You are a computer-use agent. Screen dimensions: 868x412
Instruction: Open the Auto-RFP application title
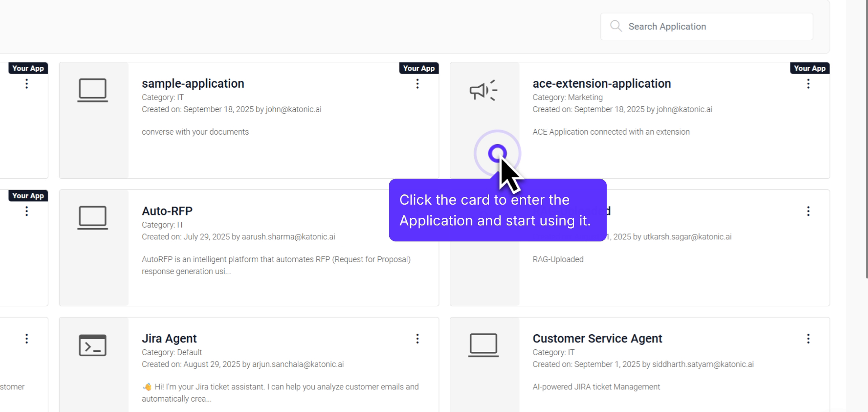pyautogui.click(x=167, y=211)
